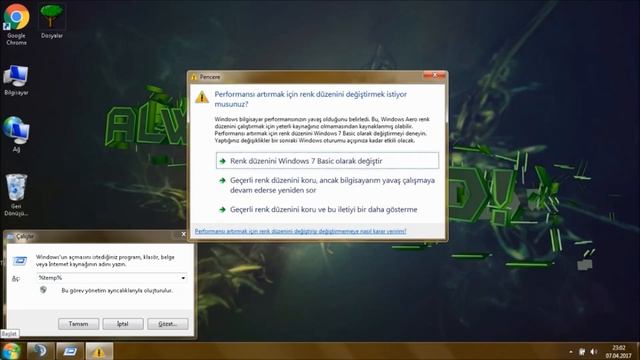Select the Bilgisayar desktop icon
Screen dimensions: 640x360
pos(16,80)
